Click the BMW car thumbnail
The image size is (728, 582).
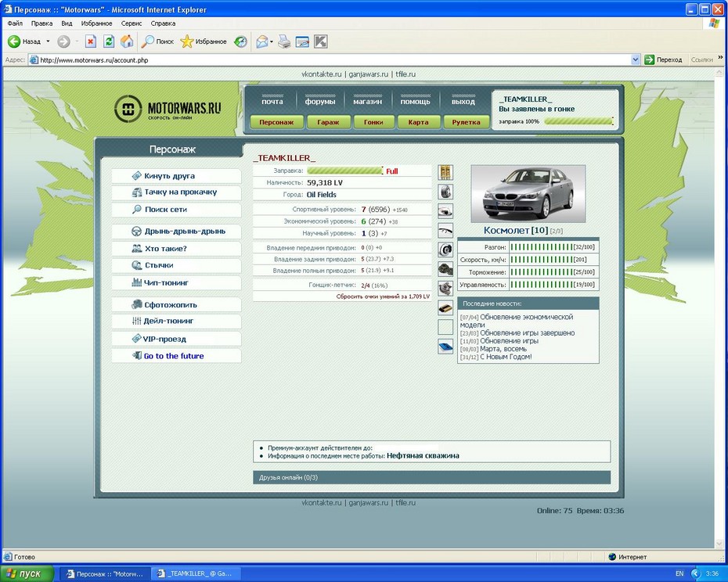(x=528, y=193)
